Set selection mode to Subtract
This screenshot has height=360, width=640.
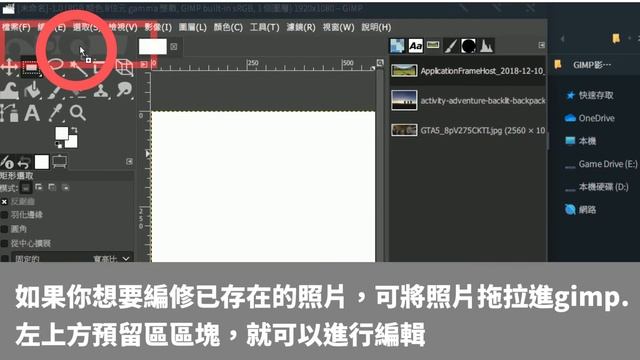tap(52, 187)
